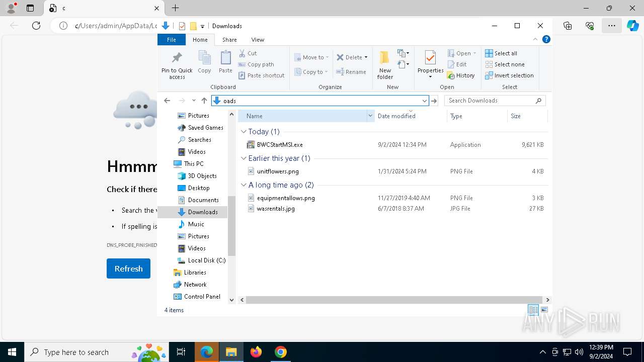Screen dimensions: 644x362
Task: Switch to large icons view layout
Action: [x=544, y=310]
